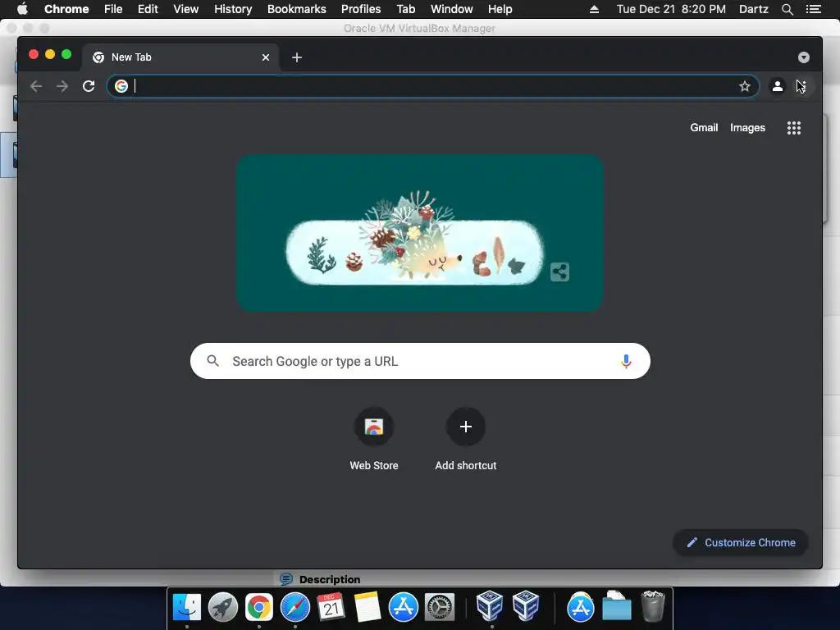Image resolution: width=840 pixels, height=630 pixels.
Task: Share the Google Doodle
Action: pyautogui.click(x=559, y=272)
